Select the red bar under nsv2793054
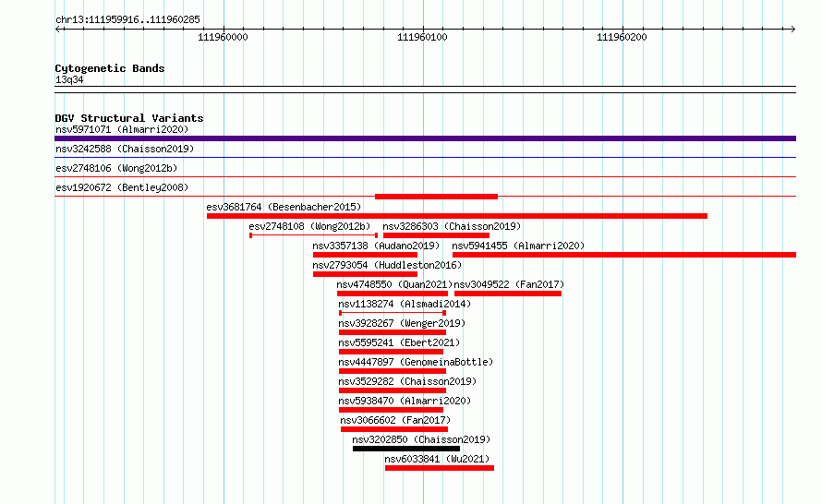822x504 pixels. click(365, 274)
